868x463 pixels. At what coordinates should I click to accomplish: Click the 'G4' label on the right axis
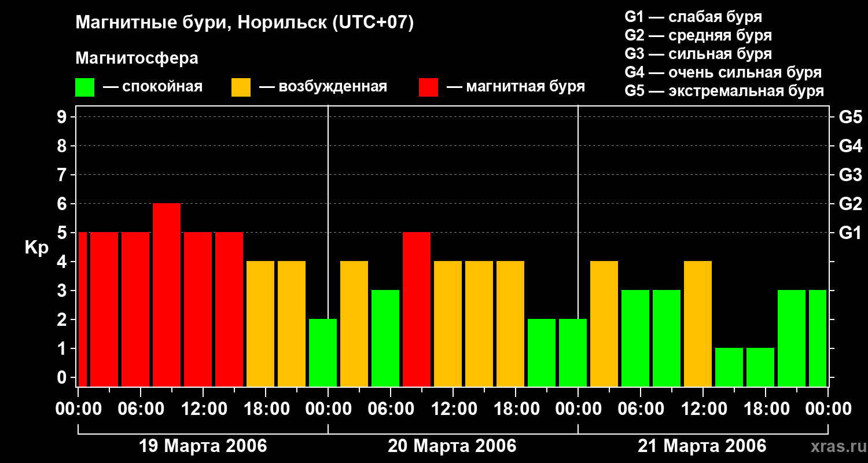[x=850, y=146]
